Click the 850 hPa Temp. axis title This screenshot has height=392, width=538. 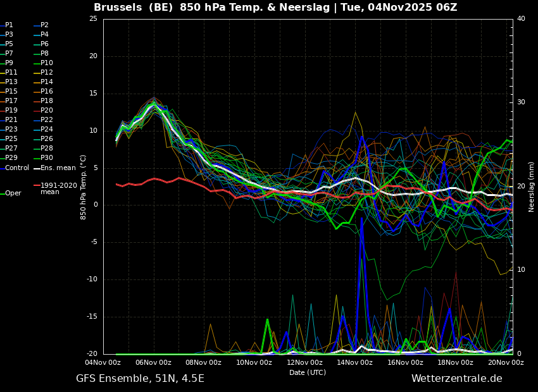click(84, 187)
